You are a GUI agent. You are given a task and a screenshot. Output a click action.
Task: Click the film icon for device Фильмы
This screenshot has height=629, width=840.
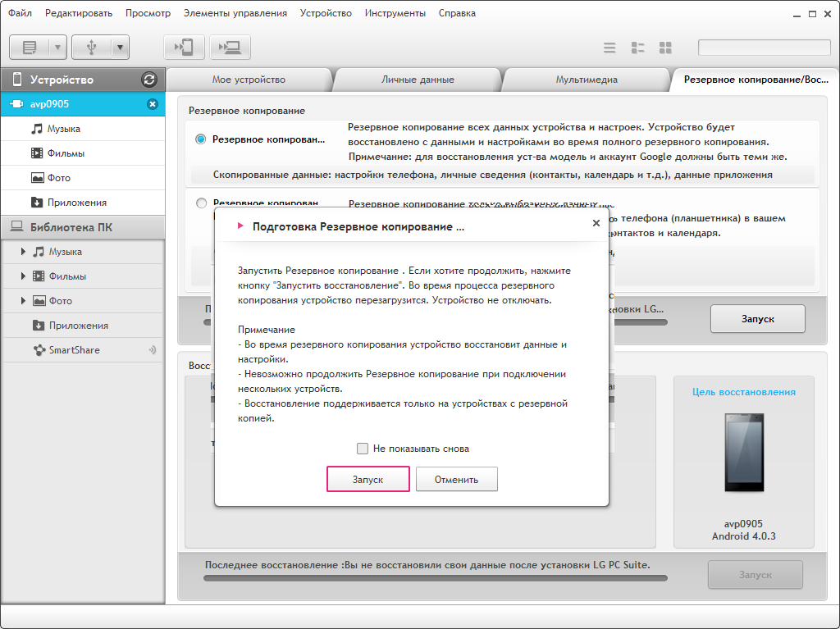click(x=37, y=153)
